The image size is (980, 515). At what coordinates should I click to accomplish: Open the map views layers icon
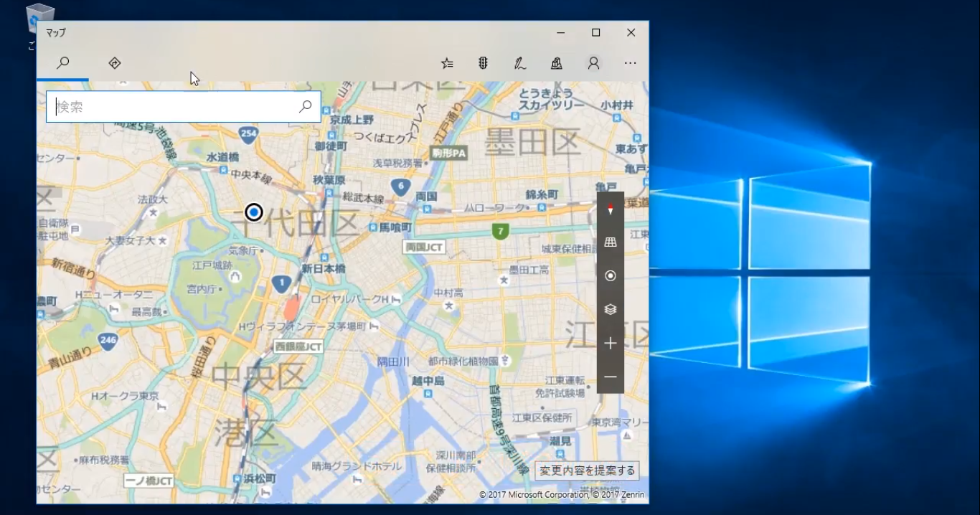tap(611, 309)
